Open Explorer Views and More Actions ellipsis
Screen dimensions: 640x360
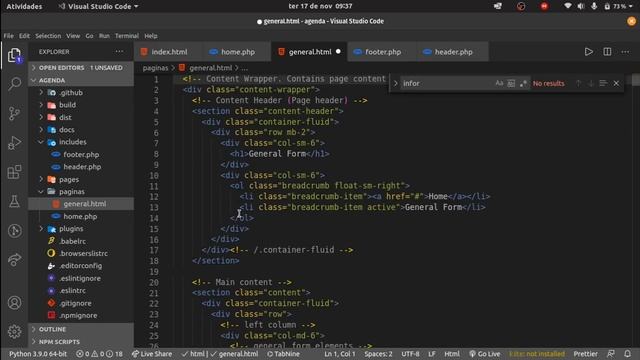[119, 51]
